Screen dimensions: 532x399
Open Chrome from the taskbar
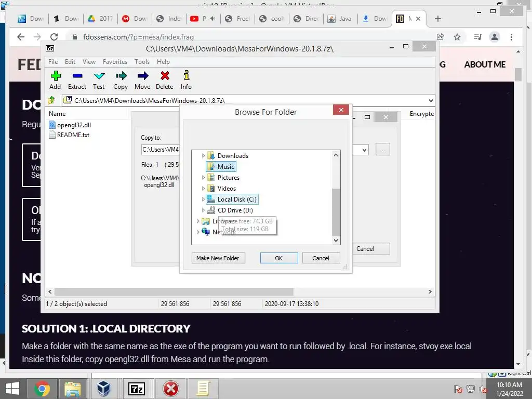tap(42, 389)
